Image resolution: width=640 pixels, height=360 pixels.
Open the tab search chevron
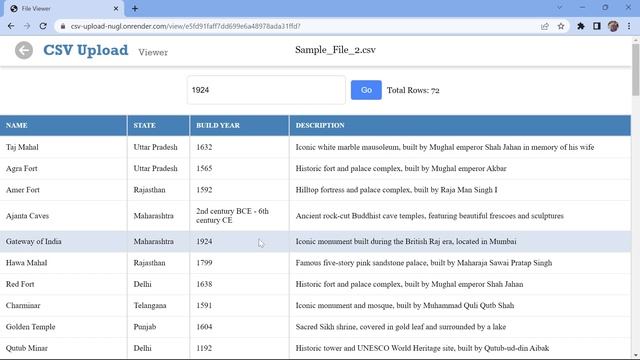pyautogui.click(x=559, y=7)
